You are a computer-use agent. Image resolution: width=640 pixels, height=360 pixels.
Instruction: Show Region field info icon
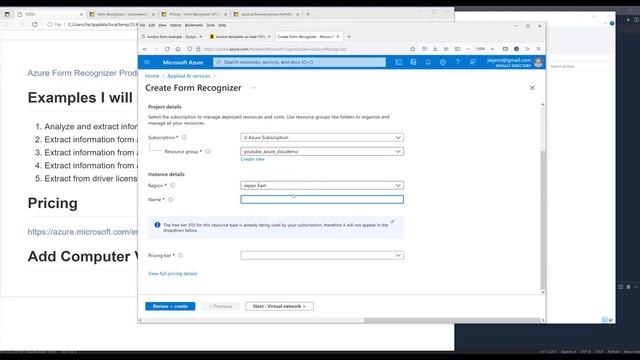pyautogui.click(x=173, y=185)
